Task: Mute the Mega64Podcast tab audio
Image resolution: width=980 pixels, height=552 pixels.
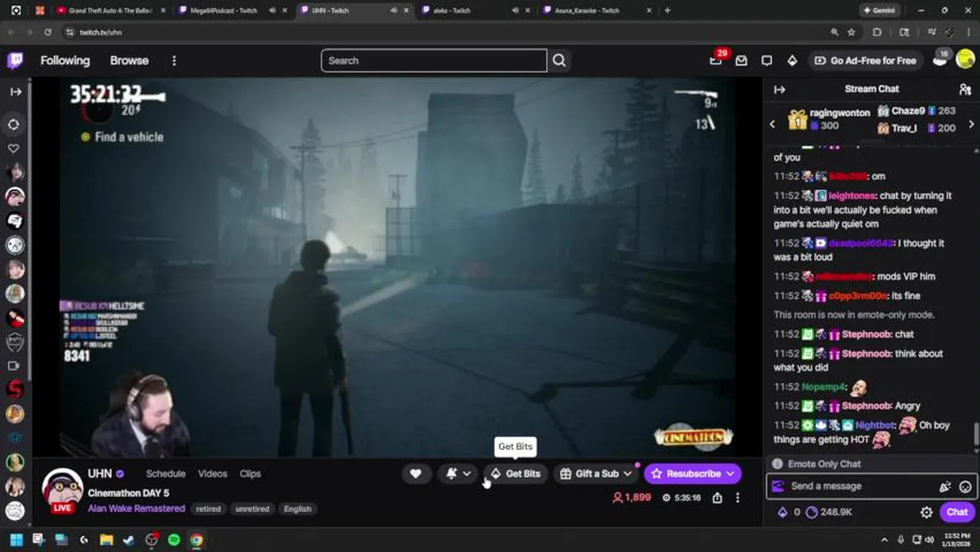Action: tap(272, 11)
